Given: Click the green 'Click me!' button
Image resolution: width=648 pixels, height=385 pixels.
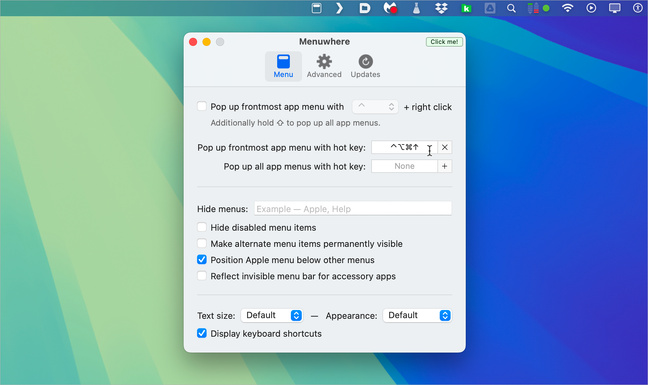Looking at the screenshot, I should [x=444, y=42].
